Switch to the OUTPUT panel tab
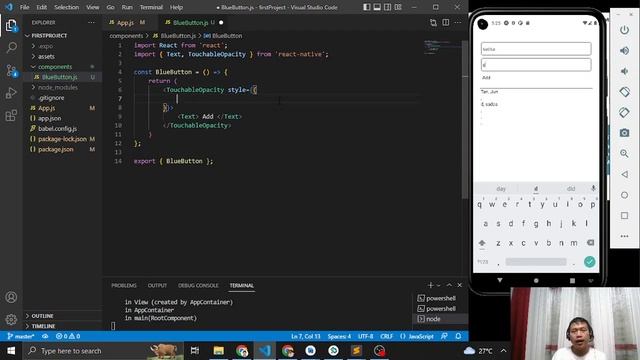This screenshot has height=360, width=640. coord(157,285)
